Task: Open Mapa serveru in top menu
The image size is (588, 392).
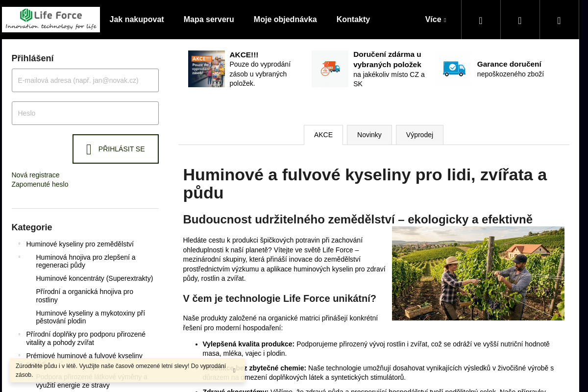Action: point(209,20)
